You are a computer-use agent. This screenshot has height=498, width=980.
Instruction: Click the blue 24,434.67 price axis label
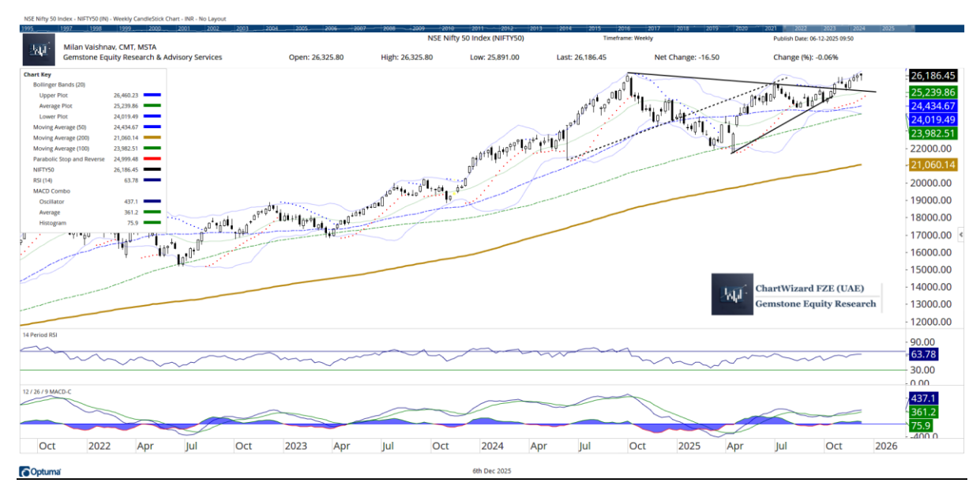coord(933,106)
